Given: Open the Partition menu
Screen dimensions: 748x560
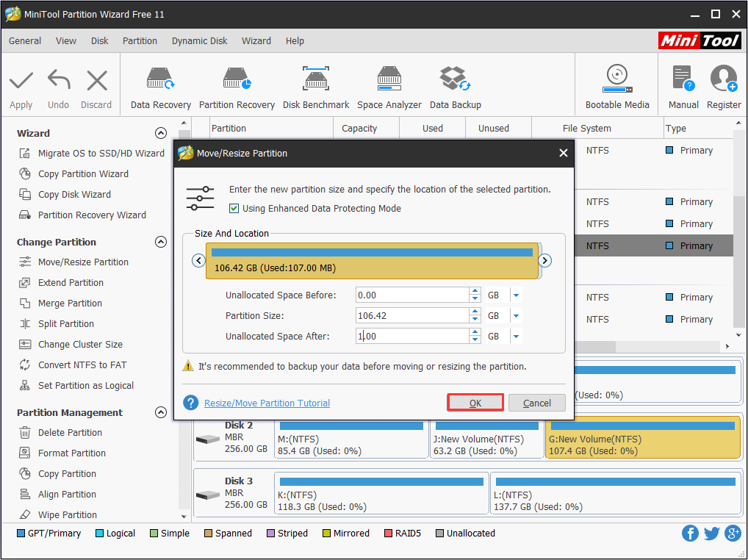Looking at the screenshot, I should point(140,41).
